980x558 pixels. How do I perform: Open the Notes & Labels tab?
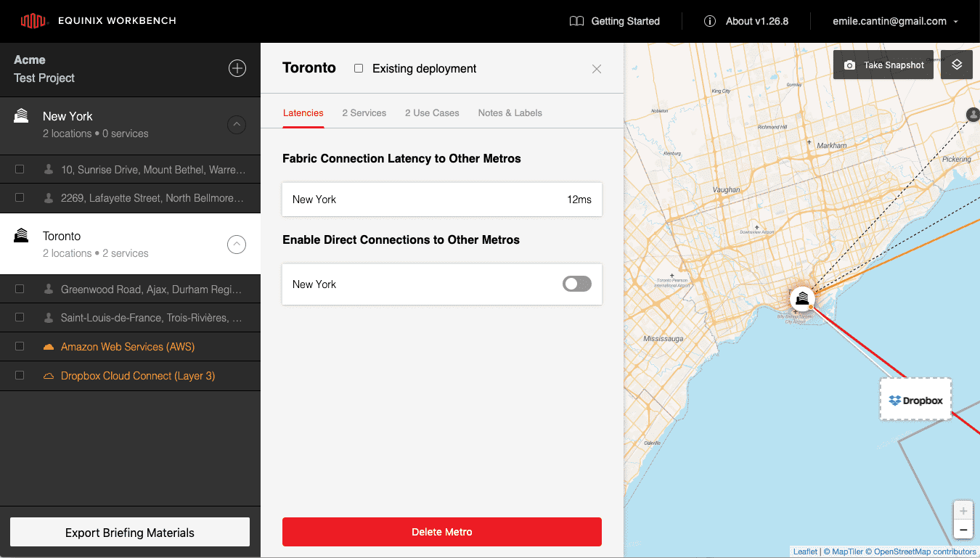coord(510,112)
